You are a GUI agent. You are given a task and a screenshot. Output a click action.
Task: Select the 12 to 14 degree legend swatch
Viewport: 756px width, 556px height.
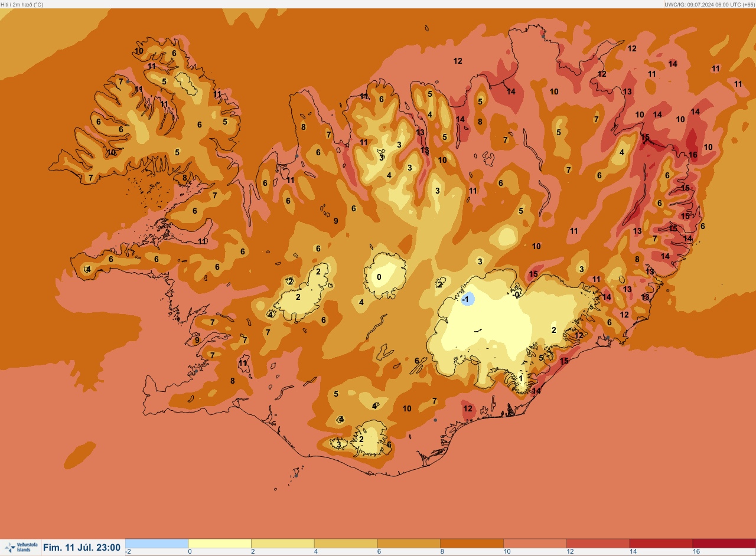(x=598, y=543)
